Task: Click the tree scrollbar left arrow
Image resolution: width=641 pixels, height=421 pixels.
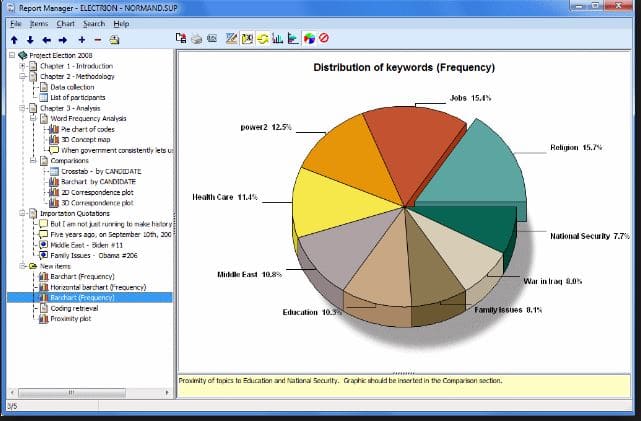Action: [x=12, y=393]
